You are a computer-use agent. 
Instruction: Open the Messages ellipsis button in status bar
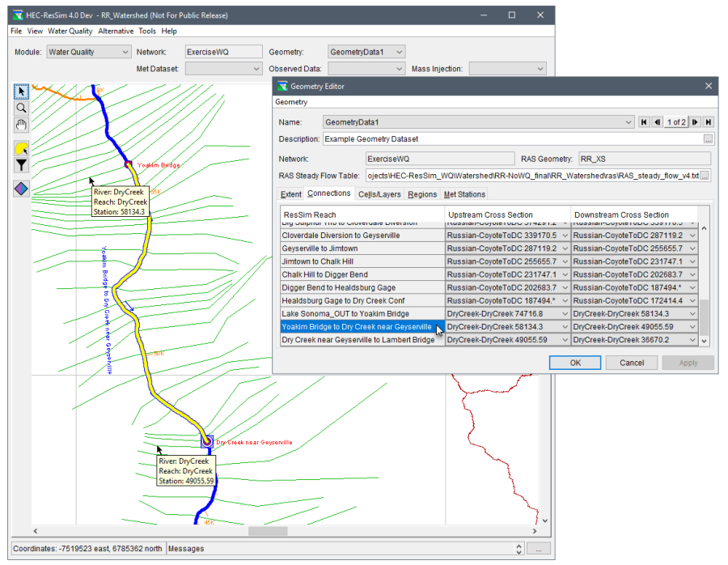539,549
